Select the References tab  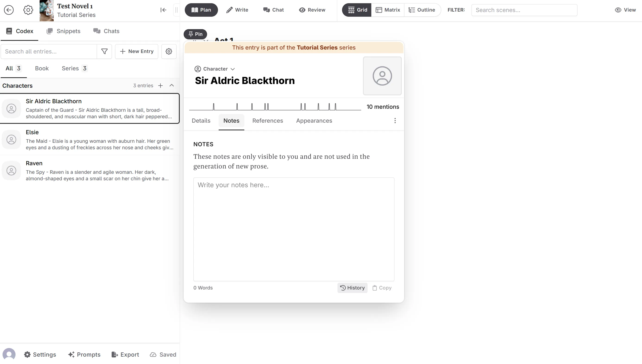tap(268, 120)
